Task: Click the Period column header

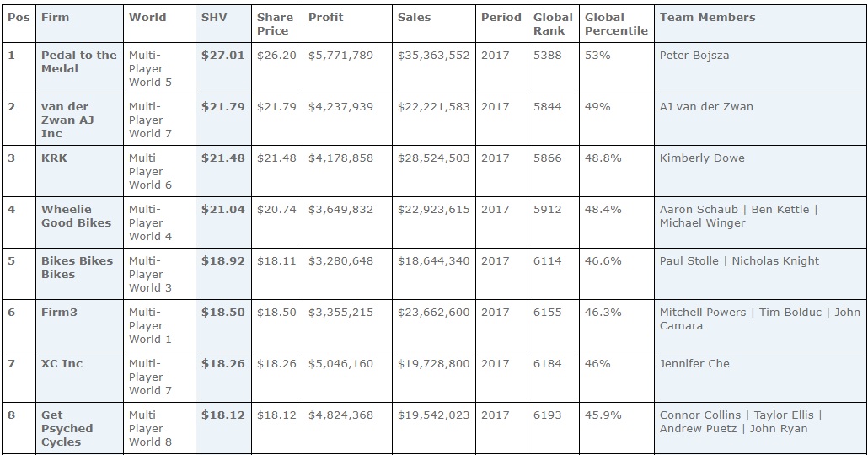Action: tap(501, 17)
